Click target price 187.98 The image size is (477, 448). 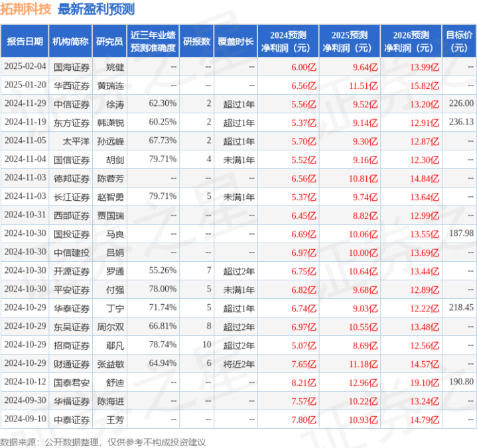click(x=461, y=233)
